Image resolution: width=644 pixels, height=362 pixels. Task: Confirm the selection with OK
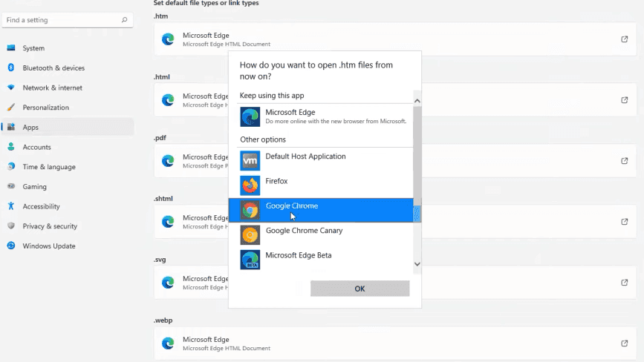pos(360,289)
